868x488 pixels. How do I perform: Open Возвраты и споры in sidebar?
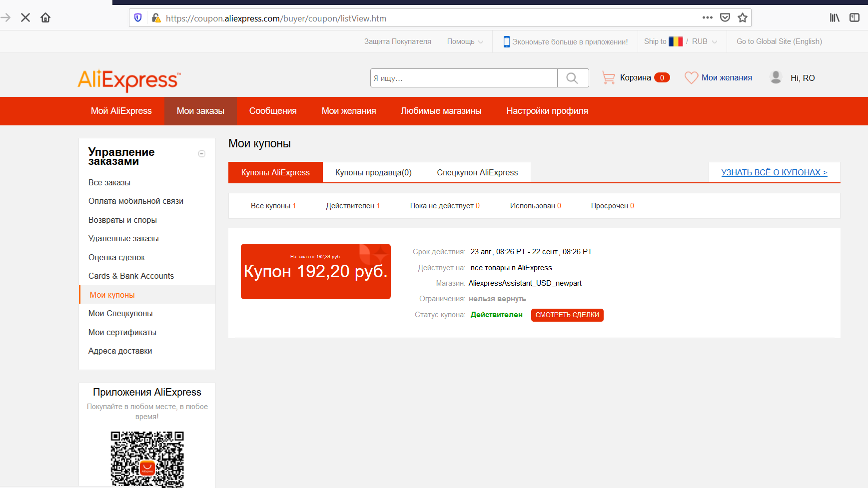click(122, 220)
